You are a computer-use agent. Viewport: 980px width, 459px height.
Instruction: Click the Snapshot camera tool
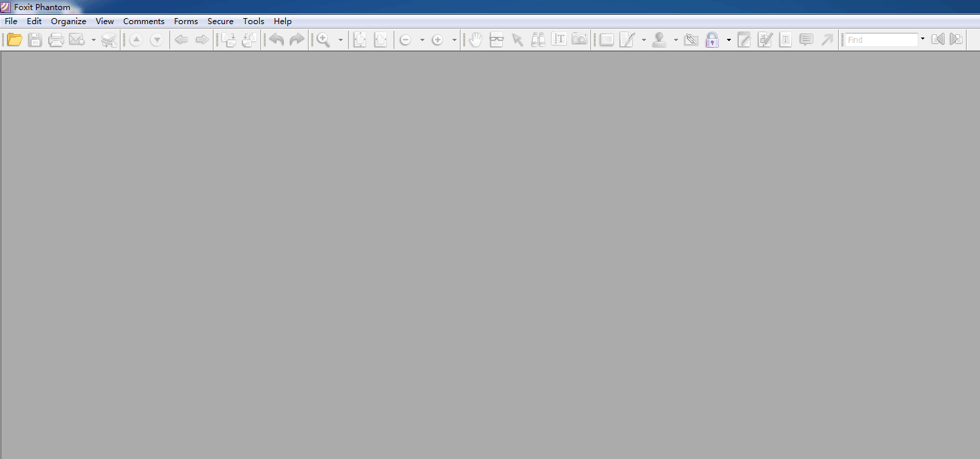[x=580, y=40]
